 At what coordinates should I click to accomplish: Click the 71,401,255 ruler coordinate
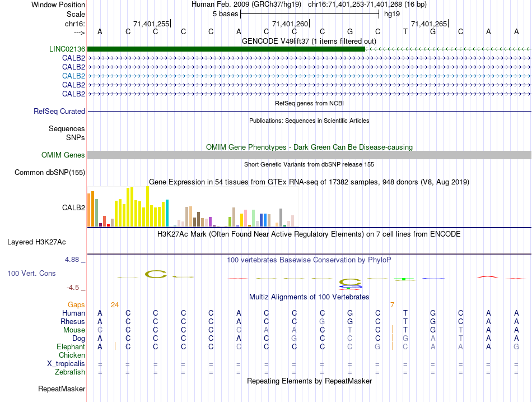pos(151,24)
